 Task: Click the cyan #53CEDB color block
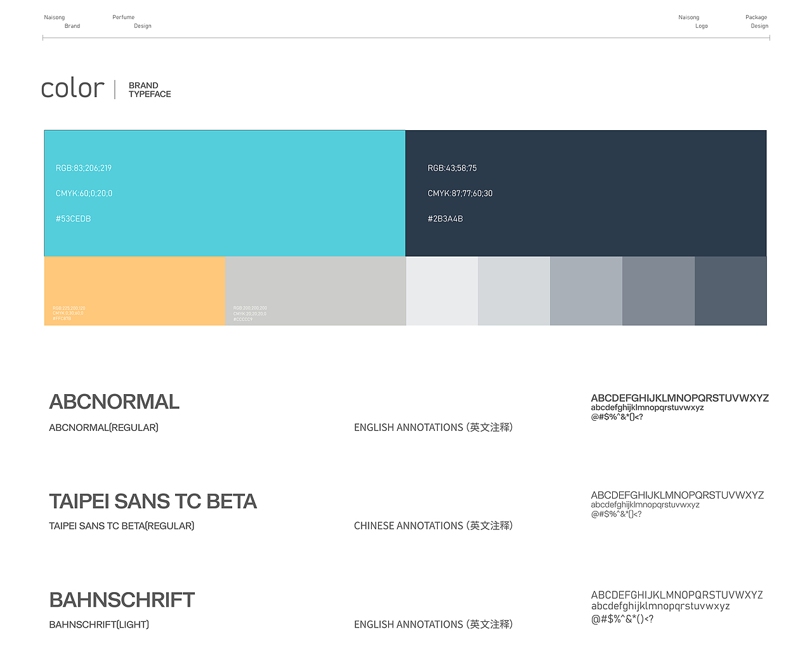tap(225, 194)
